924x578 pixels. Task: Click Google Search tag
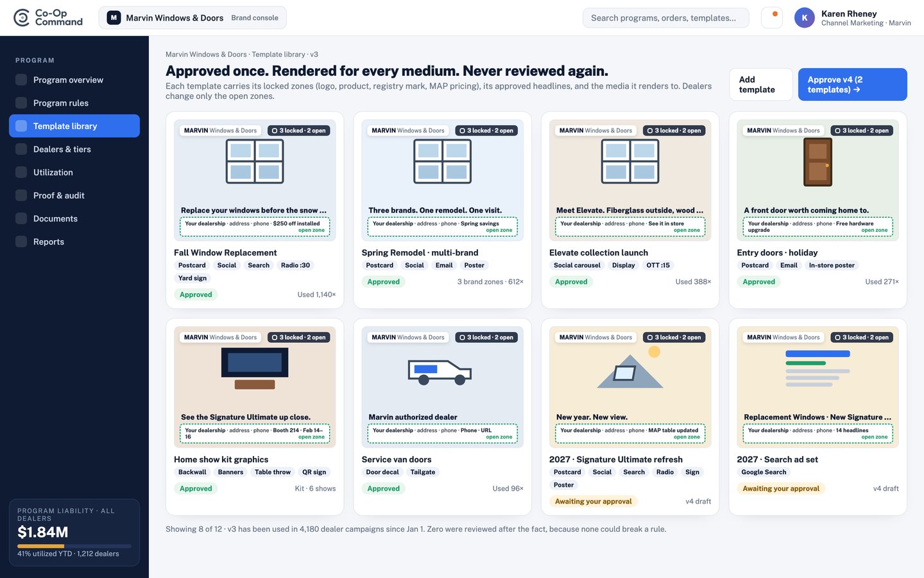[764, 472]
